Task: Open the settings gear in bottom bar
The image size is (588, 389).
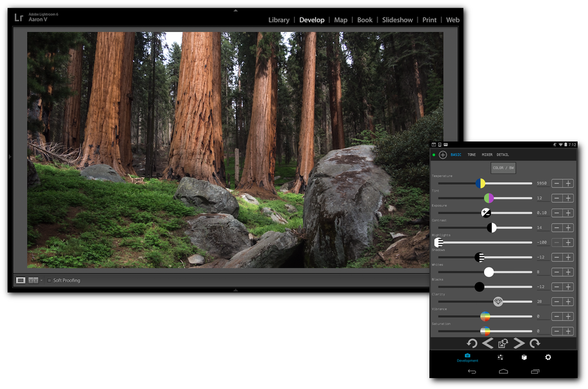Action: pos(548,357)
